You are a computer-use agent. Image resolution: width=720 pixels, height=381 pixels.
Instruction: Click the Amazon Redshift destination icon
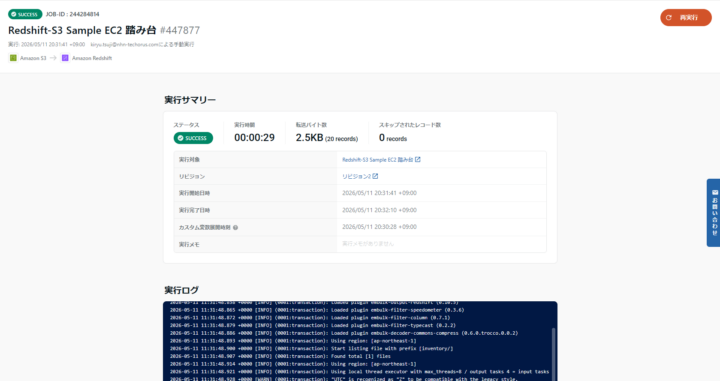click(x=65, y=58)
